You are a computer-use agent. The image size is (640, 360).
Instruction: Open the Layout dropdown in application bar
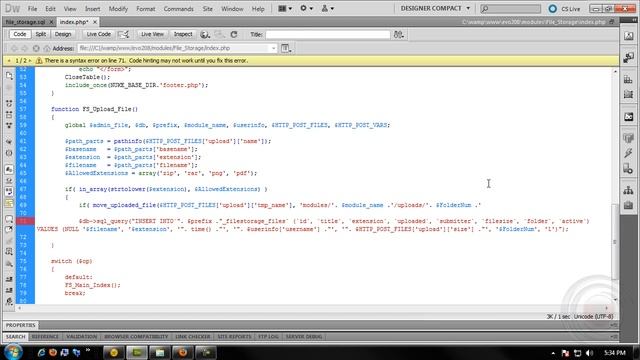point(285,8)
